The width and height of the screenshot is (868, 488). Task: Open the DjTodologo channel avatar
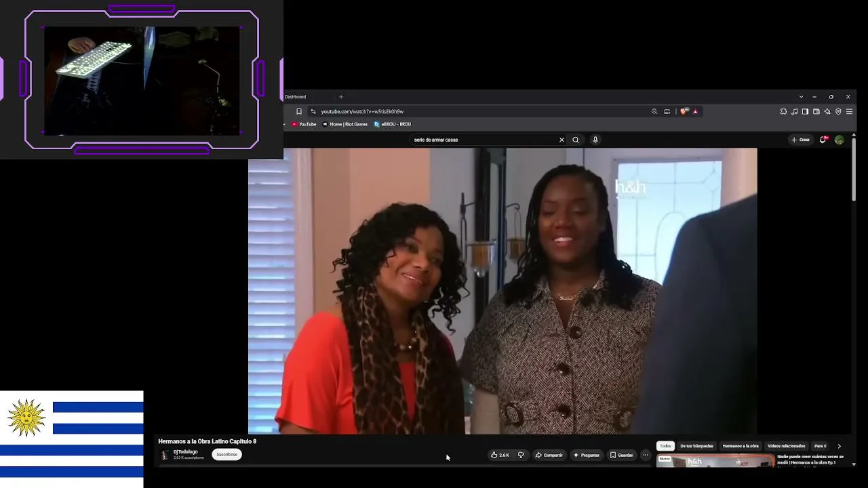(x=164, y=455)
